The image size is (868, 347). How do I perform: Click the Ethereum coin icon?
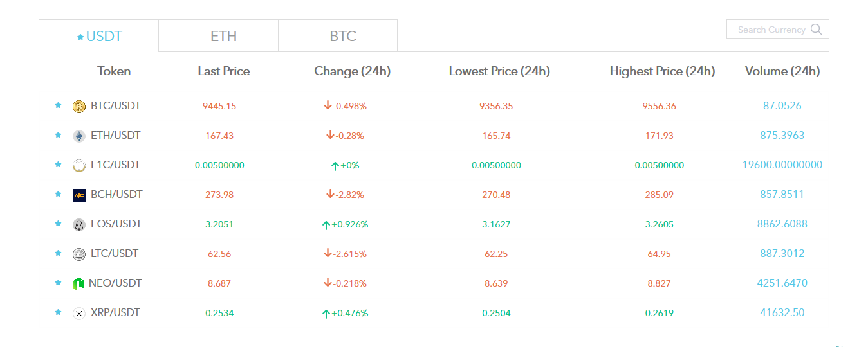(79, 136)
